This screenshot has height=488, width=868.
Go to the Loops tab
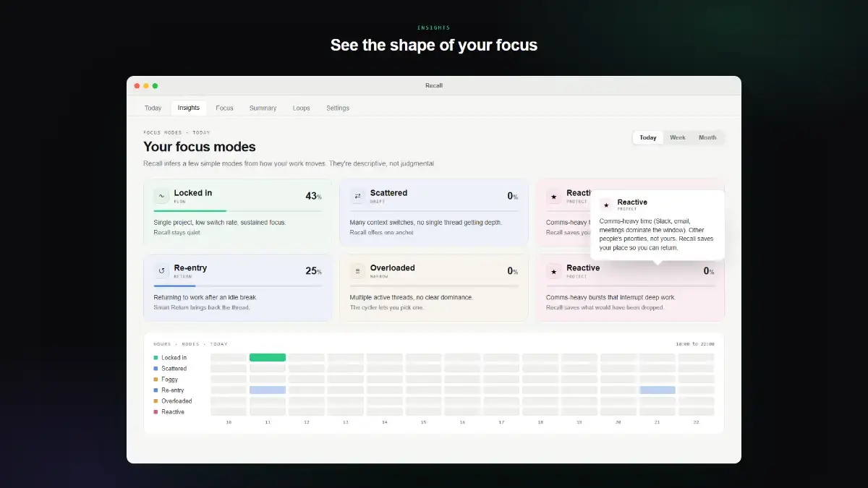tap(302, 108)
